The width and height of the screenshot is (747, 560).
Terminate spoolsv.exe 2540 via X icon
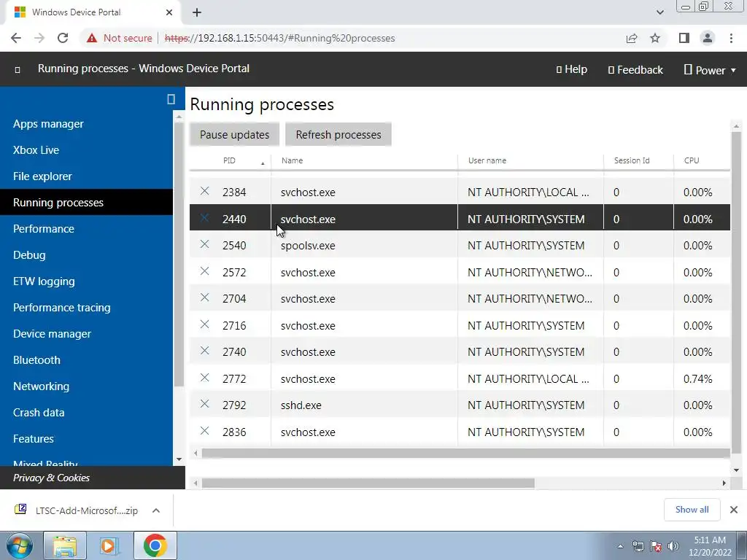(x=204, y=244)
